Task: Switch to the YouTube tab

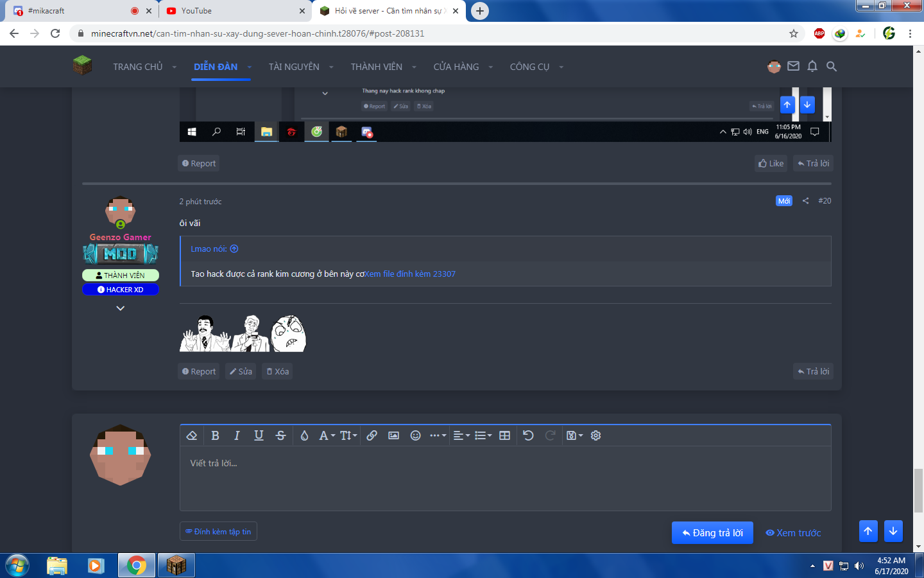Action: coord(234,11)
